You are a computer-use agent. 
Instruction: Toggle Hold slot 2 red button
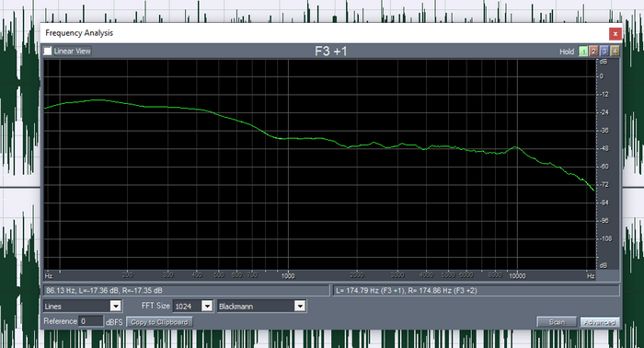593,51
